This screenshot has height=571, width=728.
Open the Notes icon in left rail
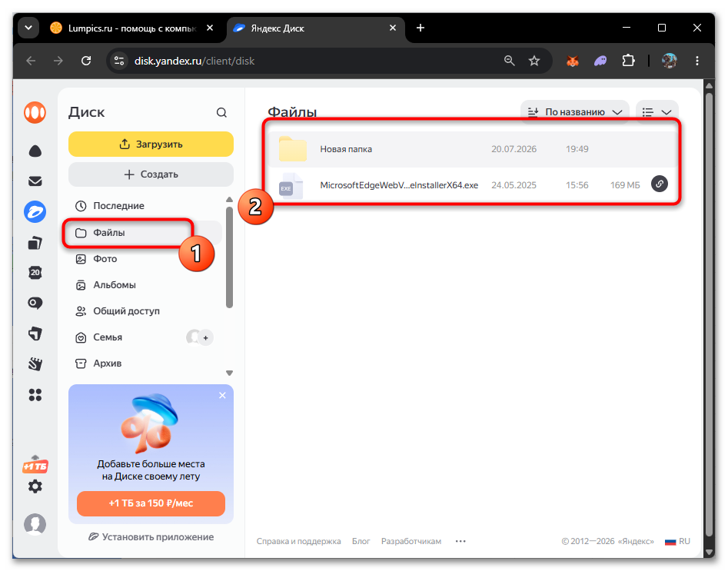click(x=35, y=334)
